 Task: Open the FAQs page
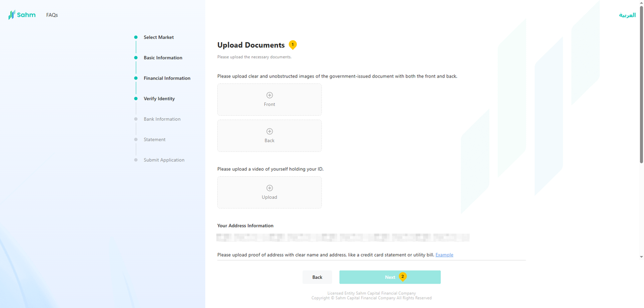coord(52,15)
